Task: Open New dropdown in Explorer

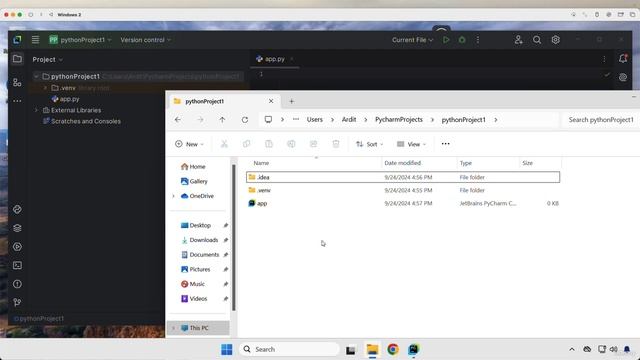Action: click(x=189, y=144)
